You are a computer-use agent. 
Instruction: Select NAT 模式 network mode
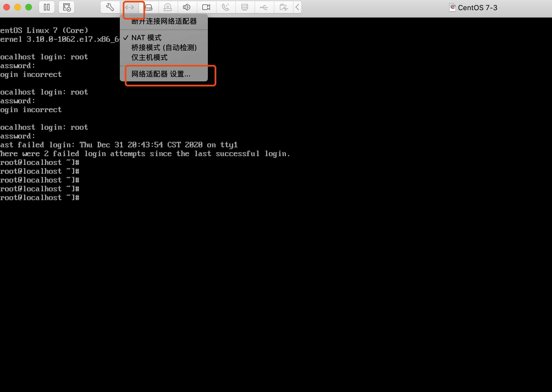[x=147, y=38]
